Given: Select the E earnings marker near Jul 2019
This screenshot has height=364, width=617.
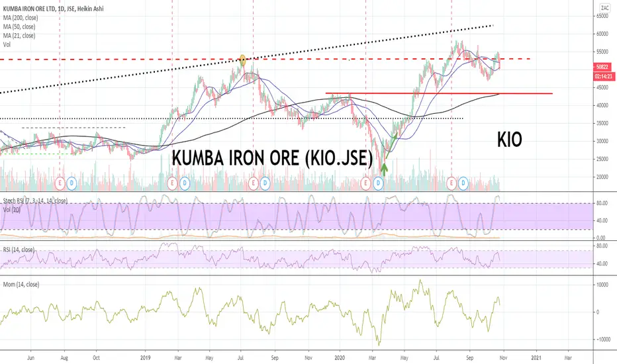Looking at the screenshot, I should (x=253, y=183).
